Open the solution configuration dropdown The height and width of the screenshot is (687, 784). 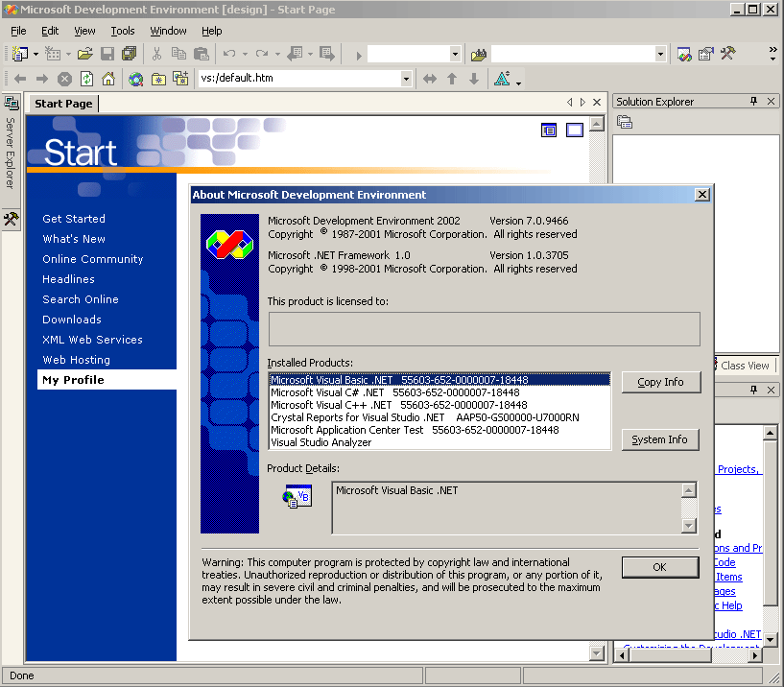454,55
